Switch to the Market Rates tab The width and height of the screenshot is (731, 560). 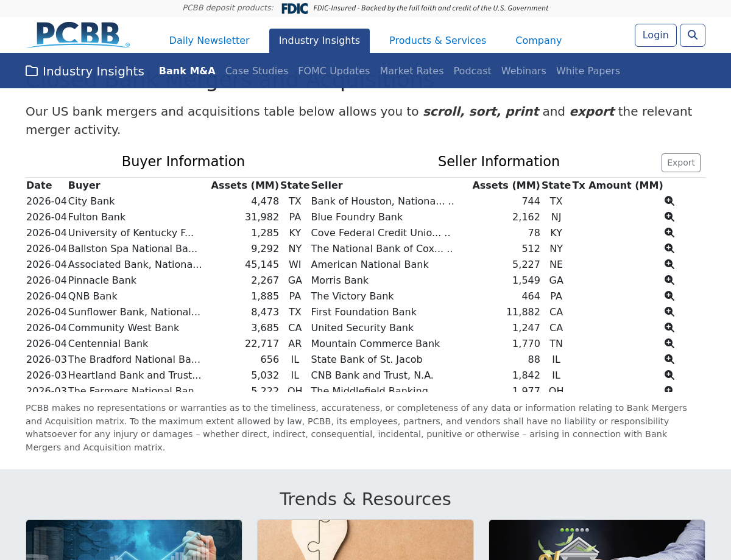(x=411, y=71)
